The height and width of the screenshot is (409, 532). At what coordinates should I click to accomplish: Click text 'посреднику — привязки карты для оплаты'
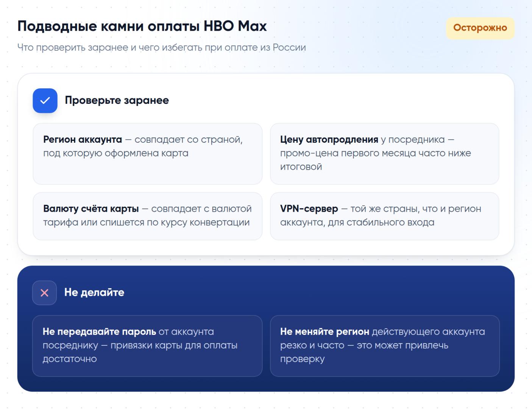pyautogui.click(x=140, y=345)
